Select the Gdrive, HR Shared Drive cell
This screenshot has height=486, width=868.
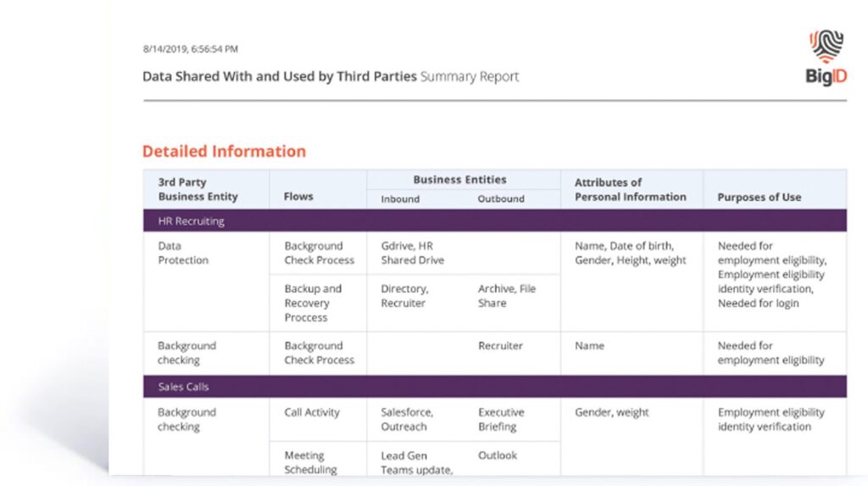click(x=412, y=253)
